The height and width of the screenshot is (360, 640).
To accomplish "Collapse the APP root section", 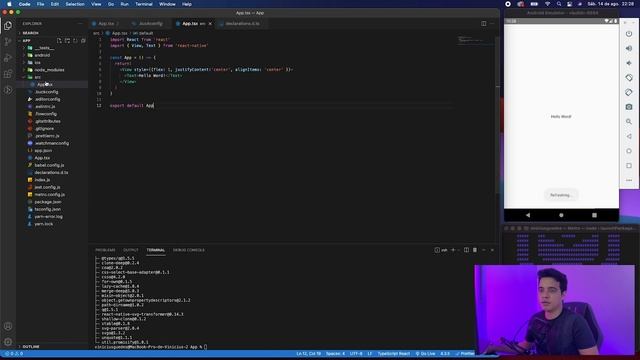I will (x=27, y=40).
